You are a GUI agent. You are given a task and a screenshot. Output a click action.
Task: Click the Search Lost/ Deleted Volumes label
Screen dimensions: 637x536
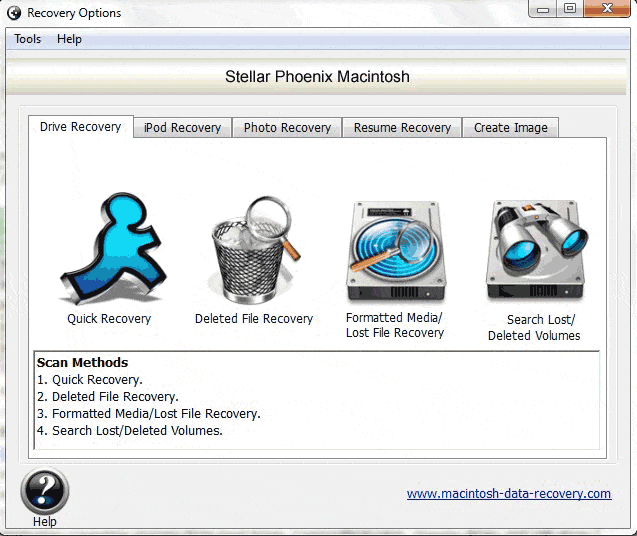click(534, 328)
